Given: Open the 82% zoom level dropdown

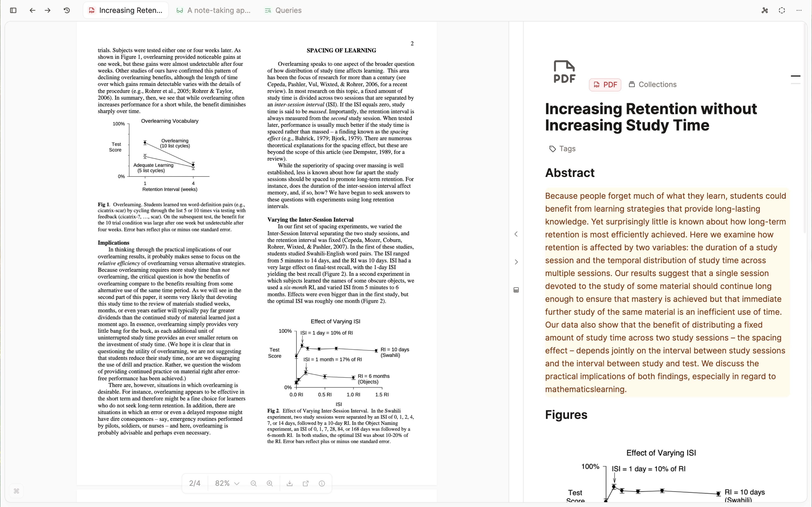Looking at the screenshot, I should pyautogui.click(x=227, y=483).
